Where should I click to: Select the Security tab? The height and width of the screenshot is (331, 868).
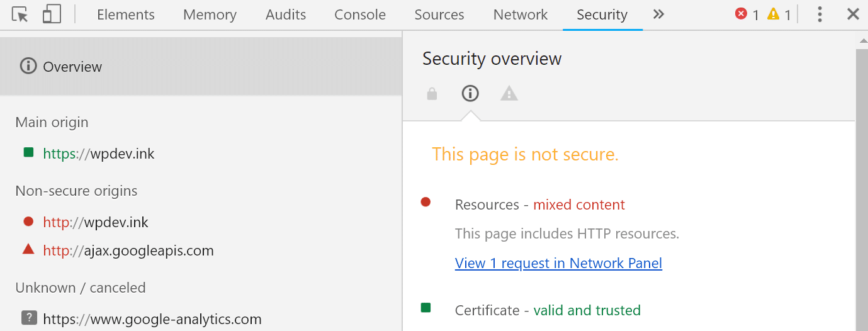click(602, 14)
